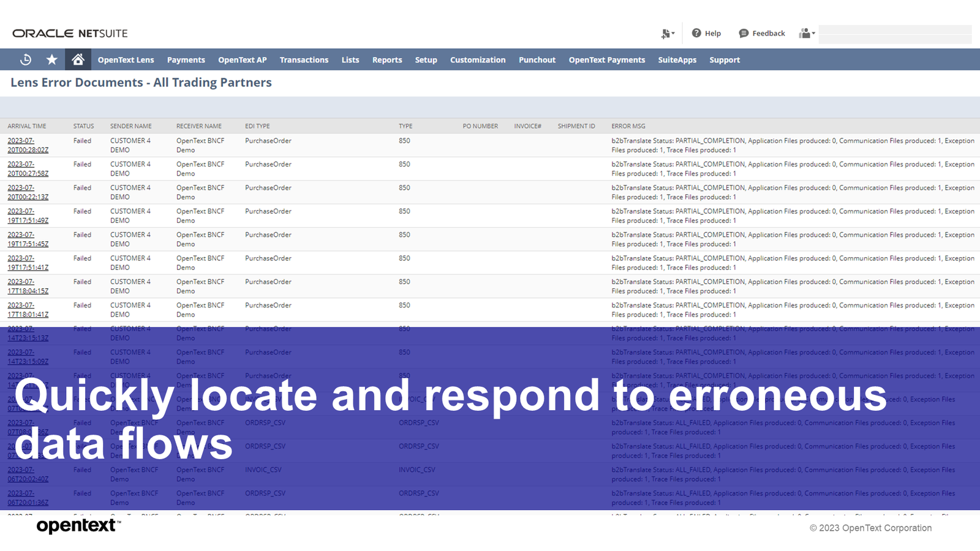980x551 pixels.
Task: Select ORDRSP_CSV EDI type in 06T20:01:36Z row
Action: (265, 493)
